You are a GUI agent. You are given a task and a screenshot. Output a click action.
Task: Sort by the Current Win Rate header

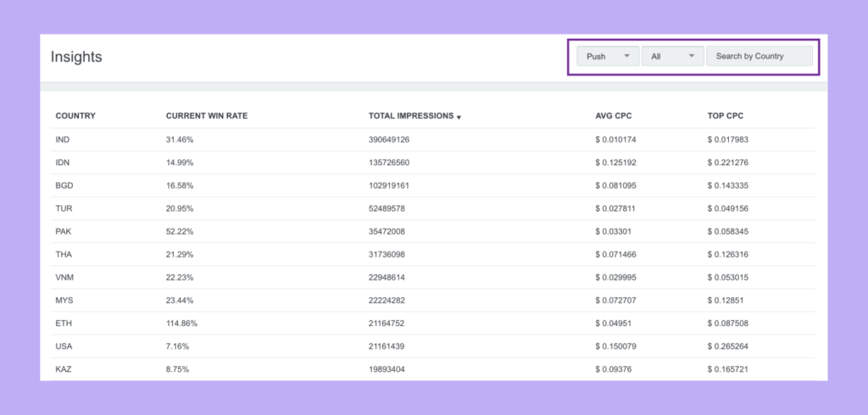pos(206,115)
